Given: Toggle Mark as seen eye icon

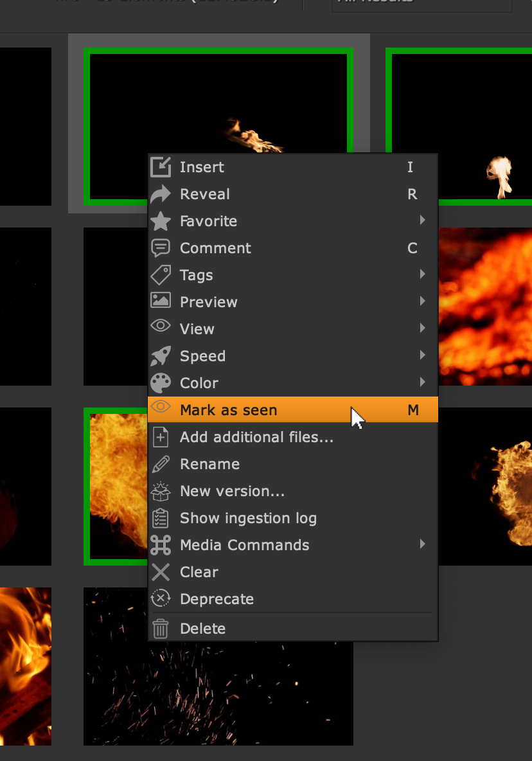Looking at the screenshot, I should 161,409.
